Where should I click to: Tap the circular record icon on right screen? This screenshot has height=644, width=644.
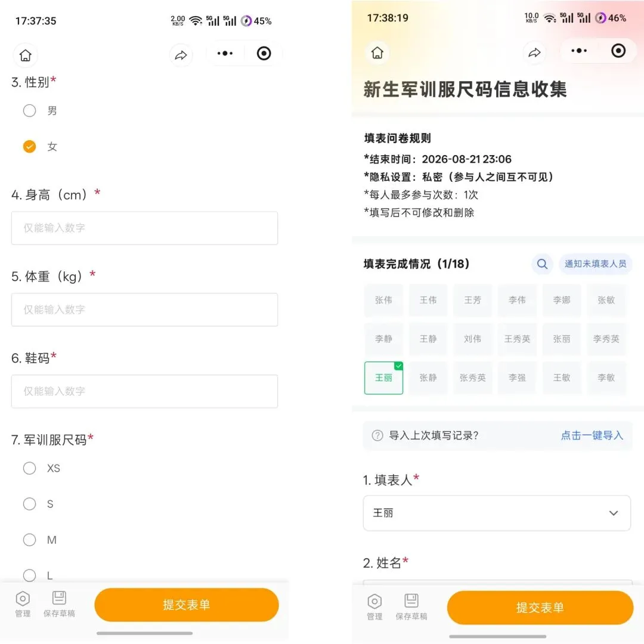tap(618, 51)
